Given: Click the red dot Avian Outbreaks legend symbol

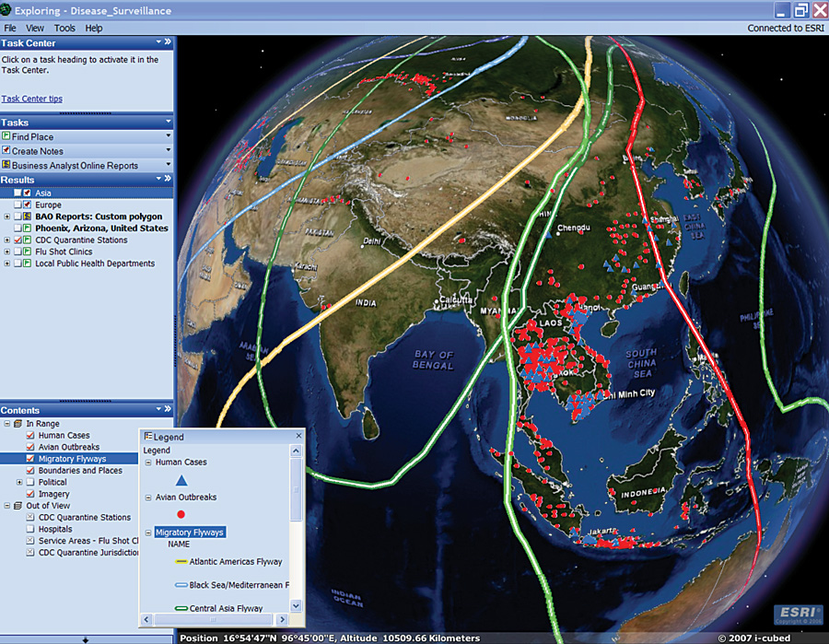Looking at the screenshot, I should (x=181, y=514).
